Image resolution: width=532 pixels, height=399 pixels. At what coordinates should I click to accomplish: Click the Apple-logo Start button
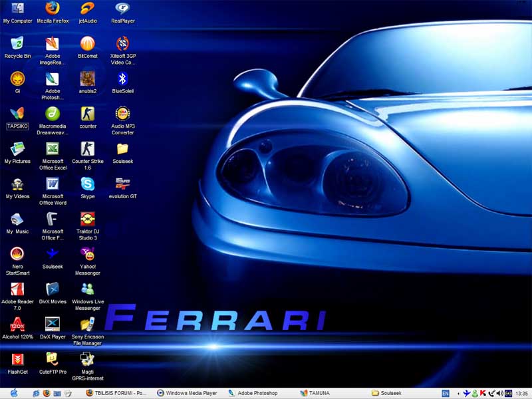[x=14, y=393]
